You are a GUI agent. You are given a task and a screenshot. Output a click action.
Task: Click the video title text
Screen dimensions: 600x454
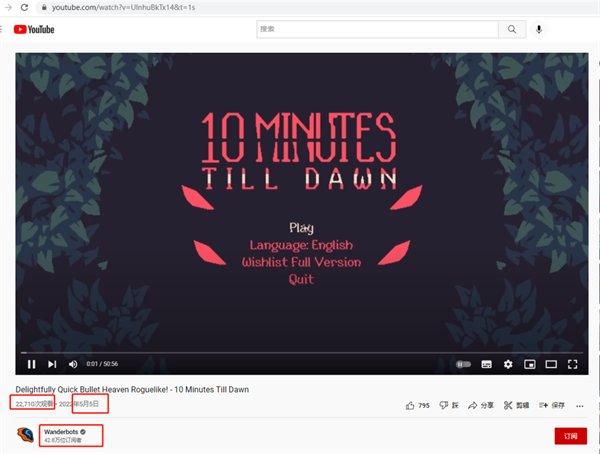pos(132,390)
